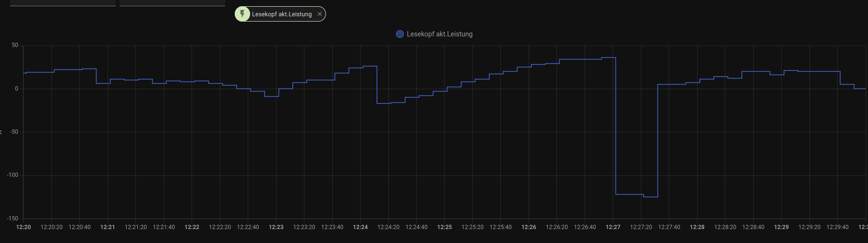Click the lightning bolt icon on the entity chip

tap(242, 14)
